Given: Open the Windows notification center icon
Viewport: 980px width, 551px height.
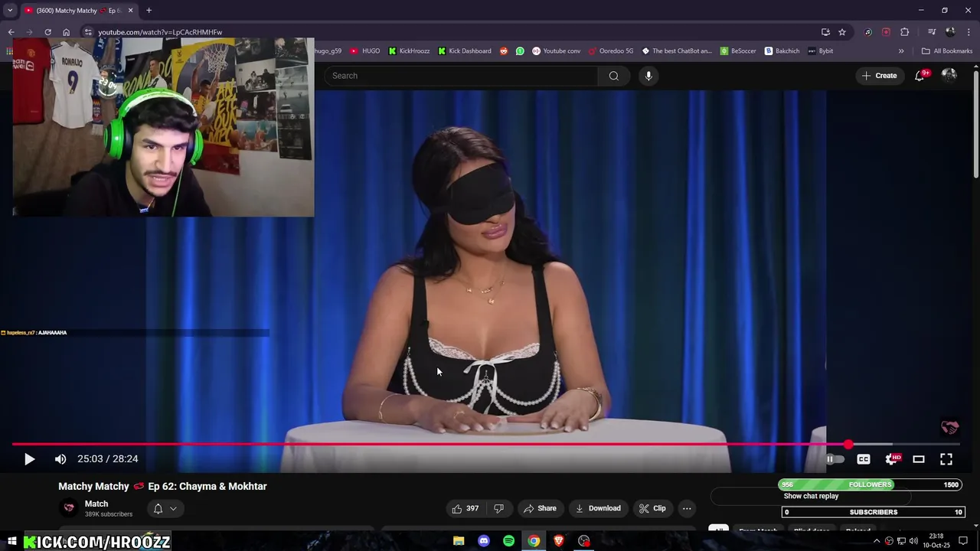Looking at the screenshot, I should point(963,541).
